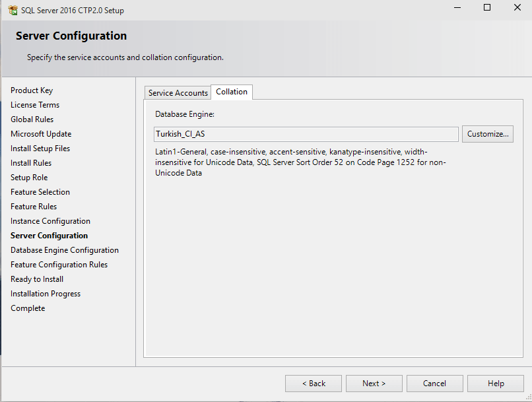
Task: Select Microsoft Update step
Action: 41,134
